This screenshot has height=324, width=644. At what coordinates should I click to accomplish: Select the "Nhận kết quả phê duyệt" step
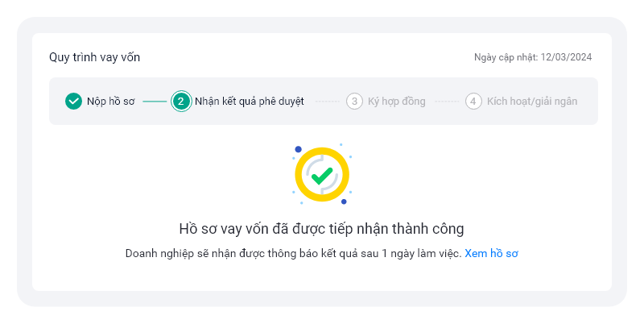[x=249, y=102]
